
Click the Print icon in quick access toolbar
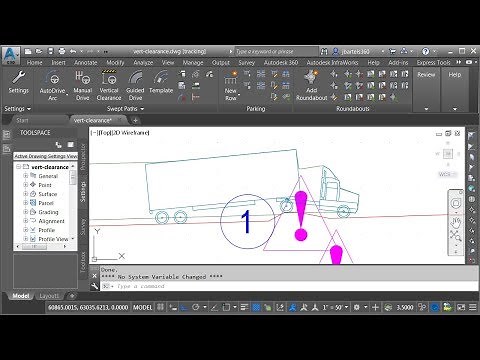click(x=62, y=51)
